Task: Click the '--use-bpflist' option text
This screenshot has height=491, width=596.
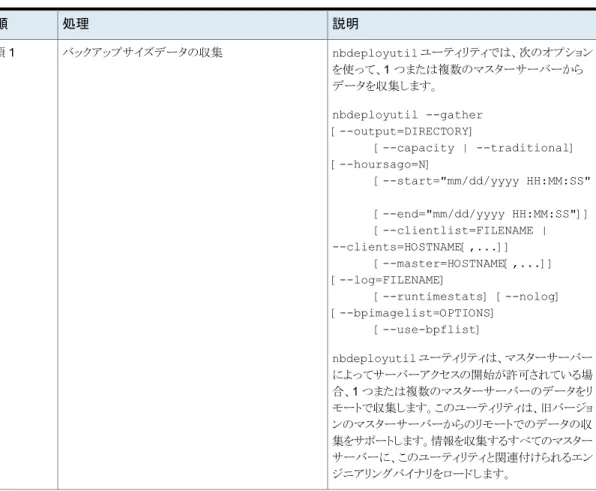Action: [x=426, y=329]
